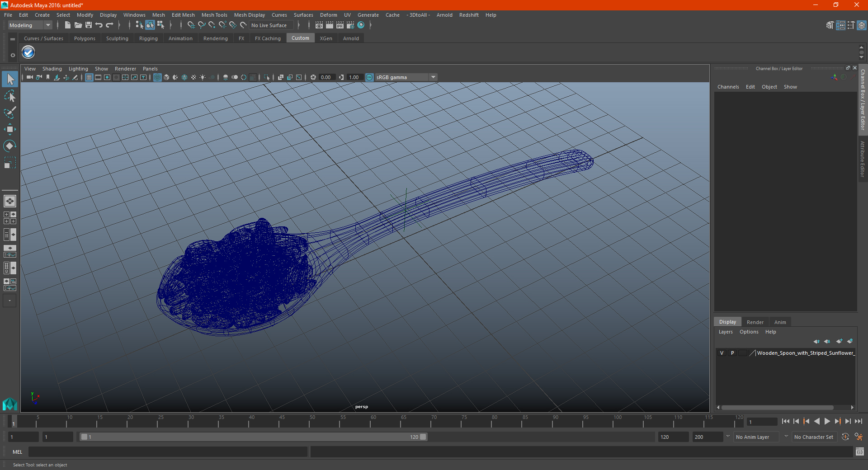868x470 pixels.
Task: Undo the last action
Action: click(x=99, y=25)
